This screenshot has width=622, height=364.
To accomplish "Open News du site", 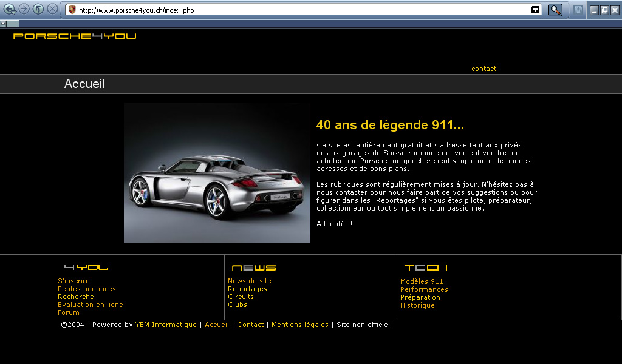I will 250,281.
